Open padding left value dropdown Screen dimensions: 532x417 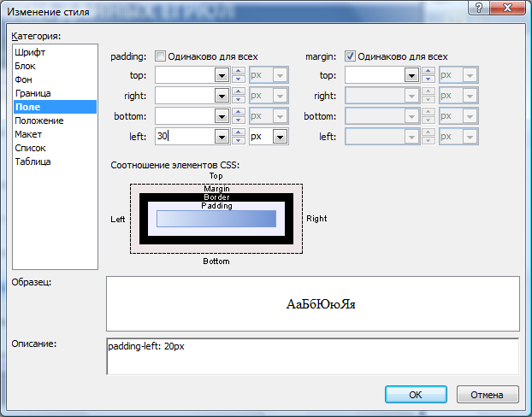(222, 137)
